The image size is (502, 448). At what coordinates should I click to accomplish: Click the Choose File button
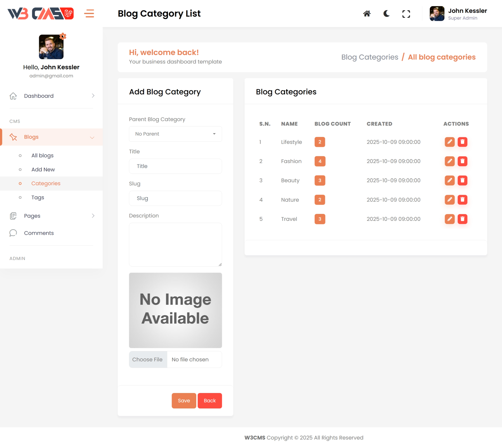pos(148,359)
